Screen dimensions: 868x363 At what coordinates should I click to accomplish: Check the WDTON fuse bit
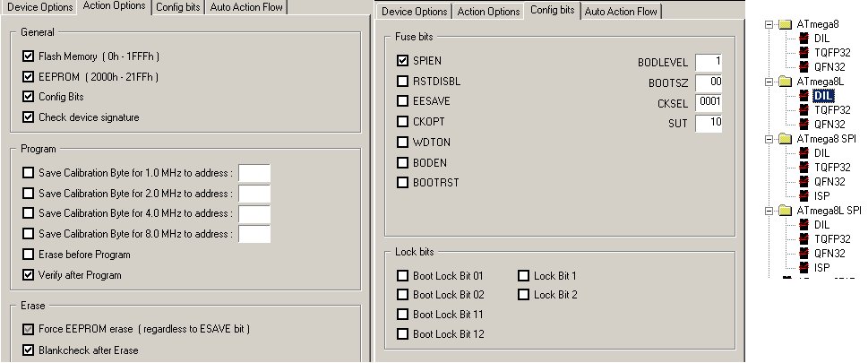click(402, 143)
